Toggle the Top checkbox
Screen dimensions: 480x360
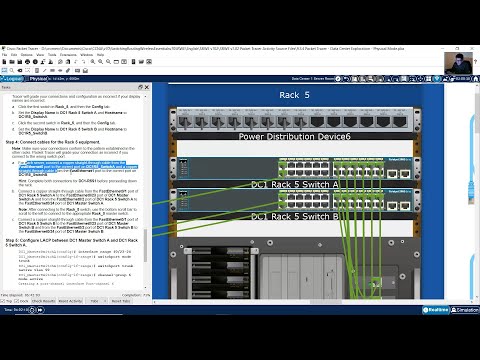pyautogui.click(x=3, y=301)
